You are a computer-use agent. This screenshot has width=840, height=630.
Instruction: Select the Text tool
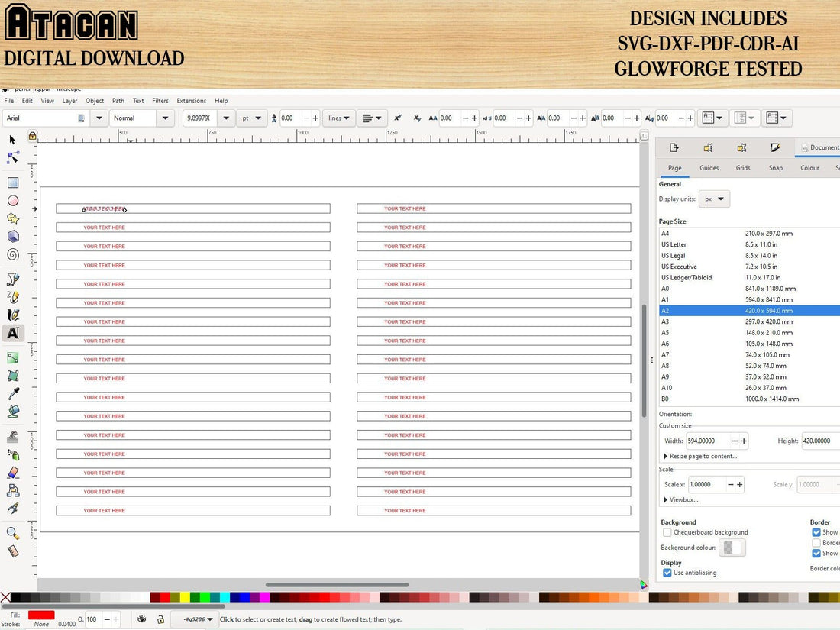(12, 333)
